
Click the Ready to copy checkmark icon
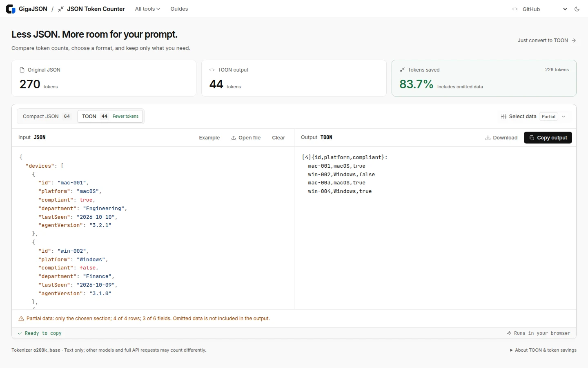[20, 333]
